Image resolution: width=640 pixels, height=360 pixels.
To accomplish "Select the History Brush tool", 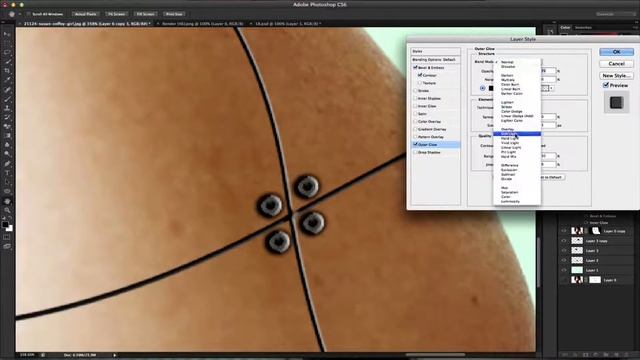I will (7, 118).
